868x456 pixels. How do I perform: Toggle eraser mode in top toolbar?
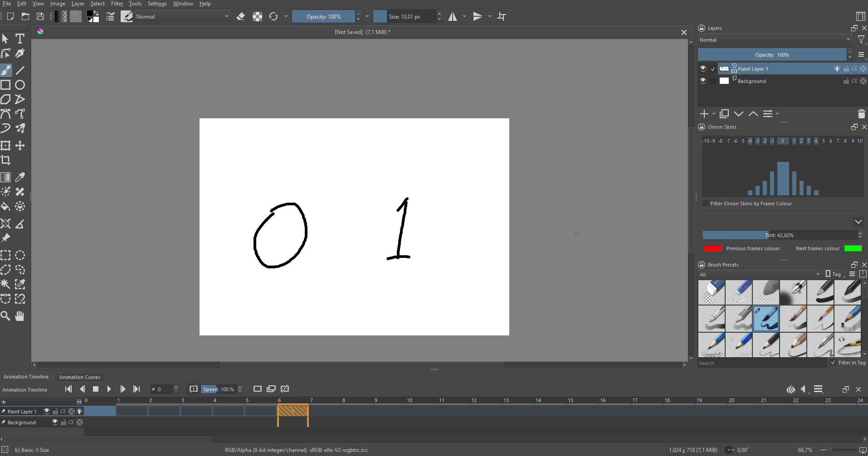click(241, 17)
